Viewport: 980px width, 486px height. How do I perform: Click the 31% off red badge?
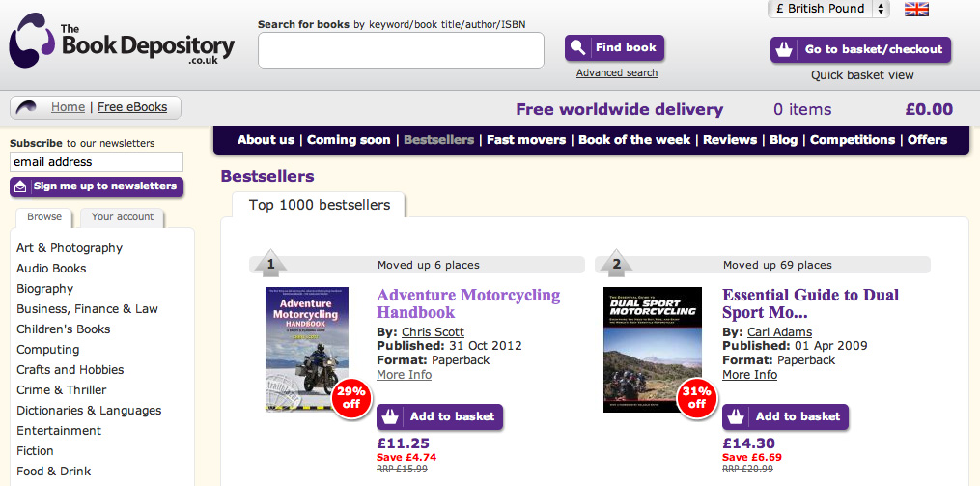[696, 397]
